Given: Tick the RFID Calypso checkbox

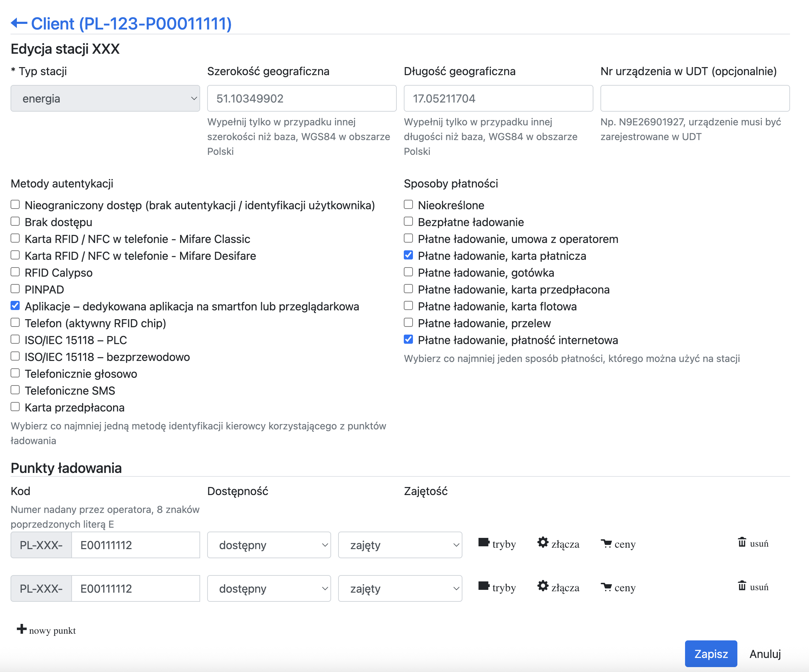Looking at the screenshot, I should pyautogui.click(x=15, y=272).
